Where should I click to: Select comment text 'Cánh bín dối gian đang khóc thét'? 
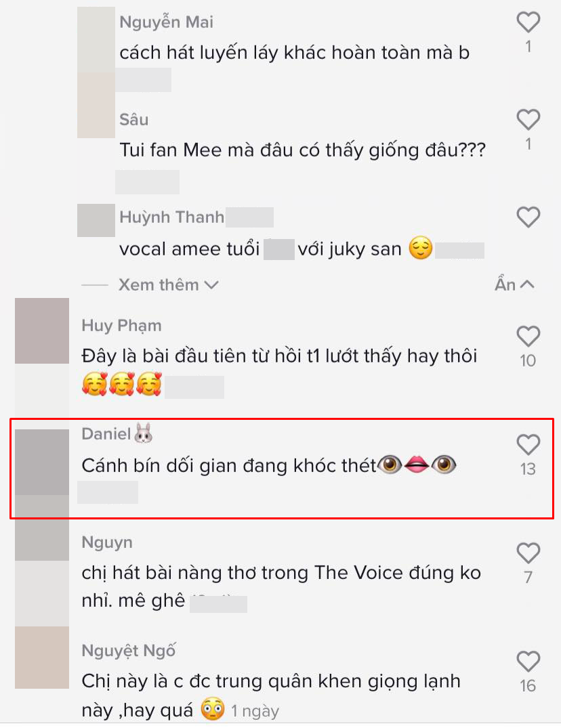click(x=229, y=465)
